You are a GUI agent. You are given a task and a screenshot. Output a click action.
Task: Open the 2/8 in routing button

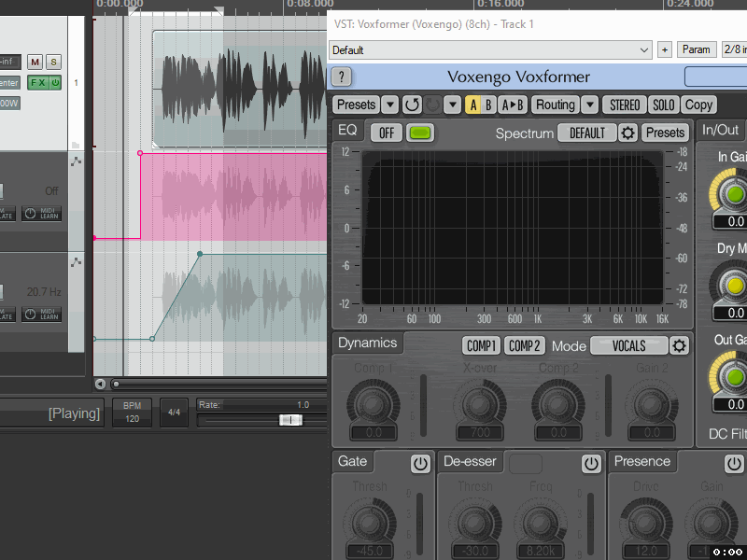click(x=734, y=49)
